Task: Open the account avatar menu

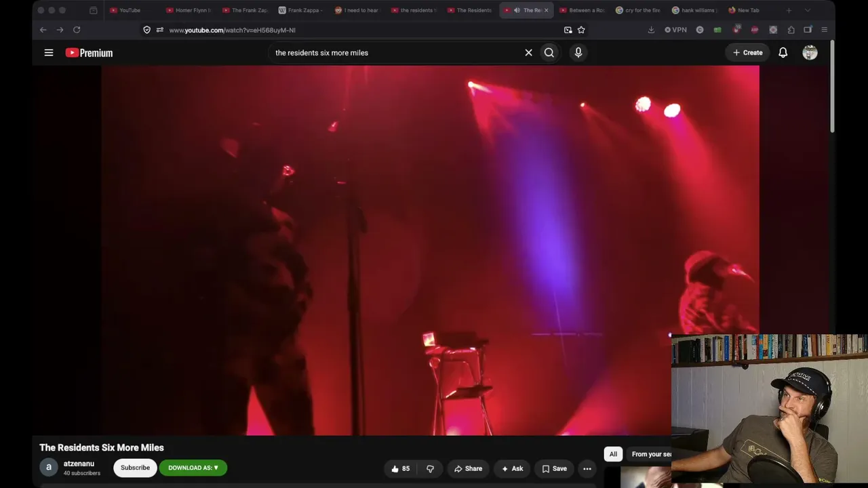Action: [x=810, y=52]
